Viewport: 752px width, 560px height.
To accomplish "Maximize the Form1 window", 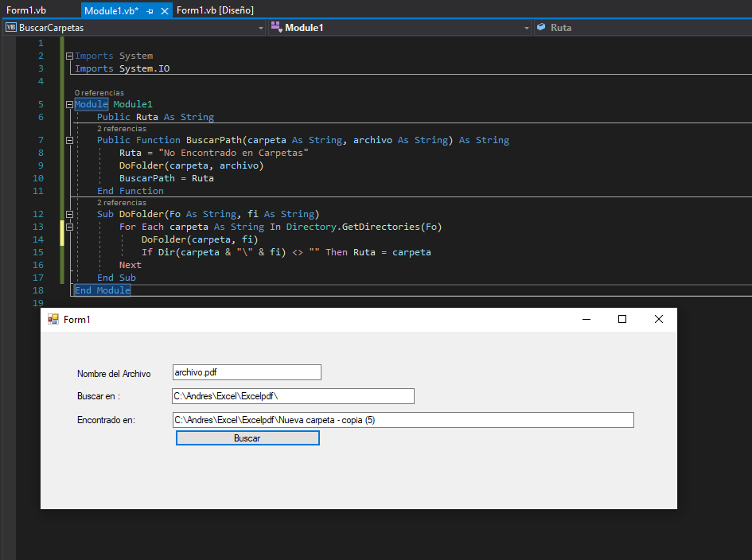I will [622, 319].
